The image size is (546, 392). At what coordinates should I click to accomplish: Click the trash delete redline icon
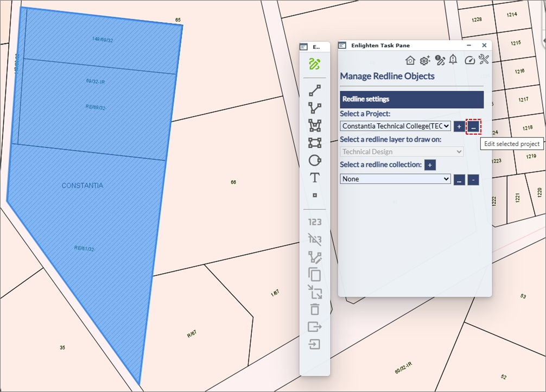(x=314, y=309)
